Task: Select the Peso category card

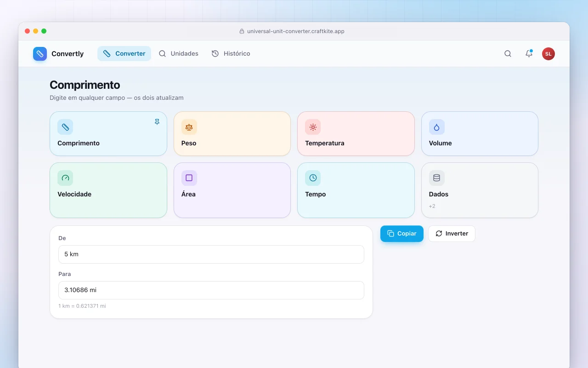Action: click(x=232, y=134)
